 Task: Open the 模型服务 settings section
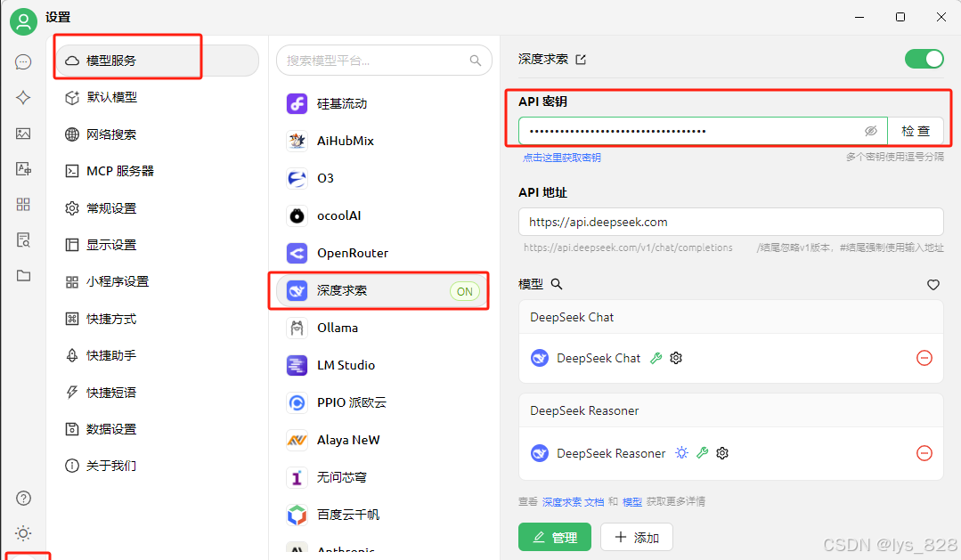point(157,61)
